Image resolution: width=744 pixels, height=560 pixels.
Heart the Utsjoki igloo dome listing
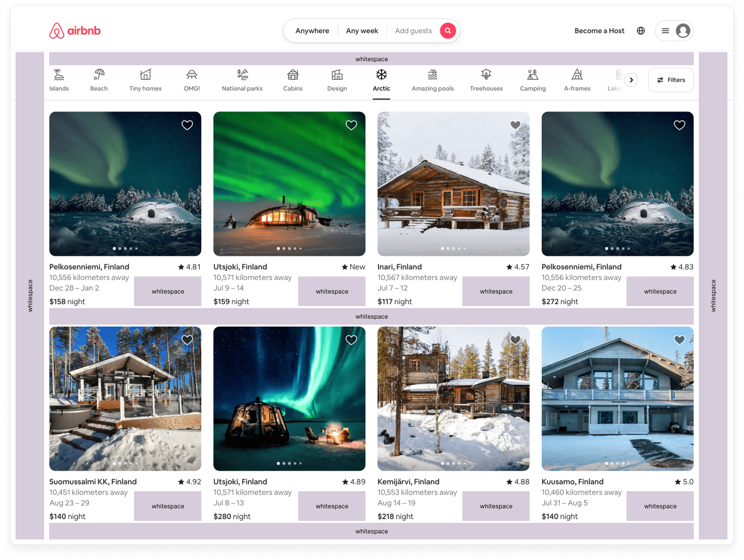coord(351,340)
